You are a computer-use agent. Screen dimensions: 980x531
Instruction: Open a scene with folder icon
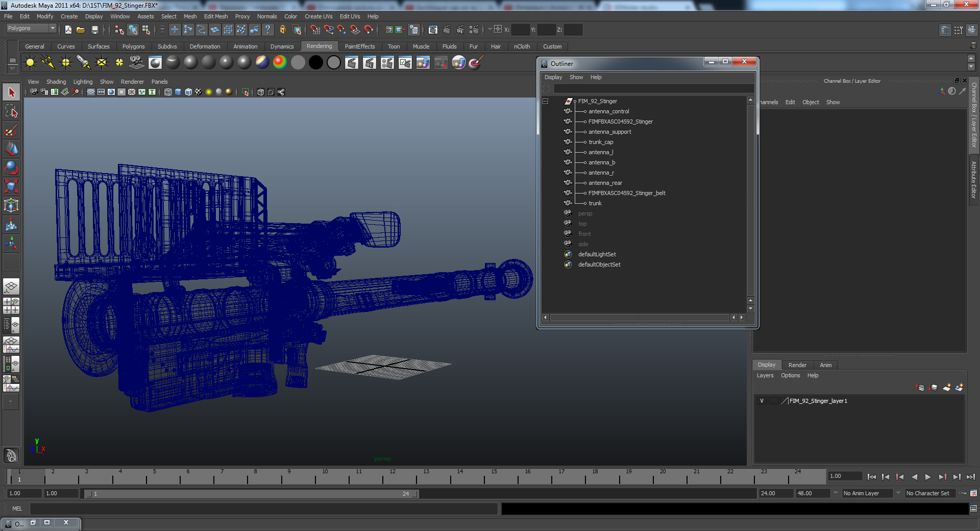[x=81, y=30]
